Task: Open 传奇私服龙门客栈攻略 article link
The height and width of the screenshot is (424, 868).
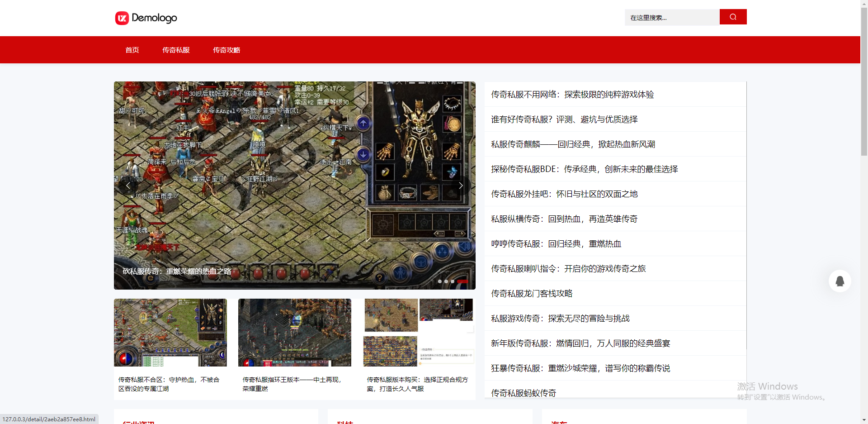Action: click(532, 294)
